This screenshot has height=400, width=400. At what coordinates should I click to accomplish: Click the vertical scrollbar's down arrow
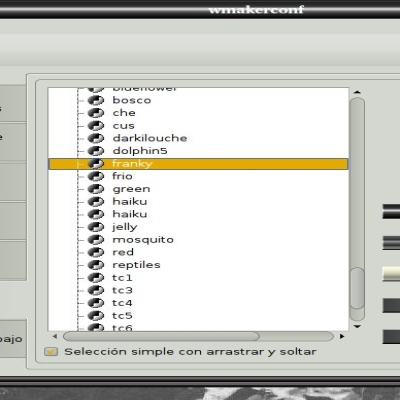pos(357,327)
